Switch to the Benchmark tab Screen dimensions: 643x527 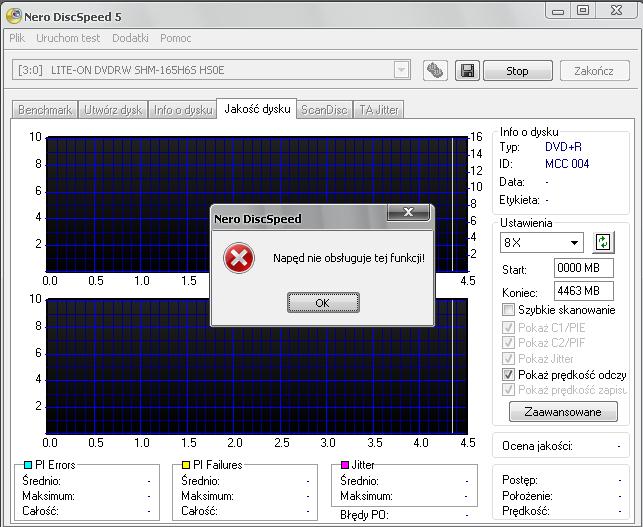click(x=45, y=110)
